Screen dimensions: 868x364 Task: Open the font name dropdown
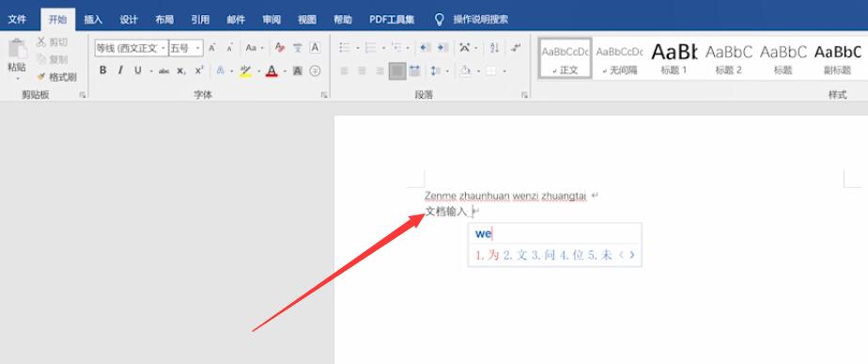(132, 48)
